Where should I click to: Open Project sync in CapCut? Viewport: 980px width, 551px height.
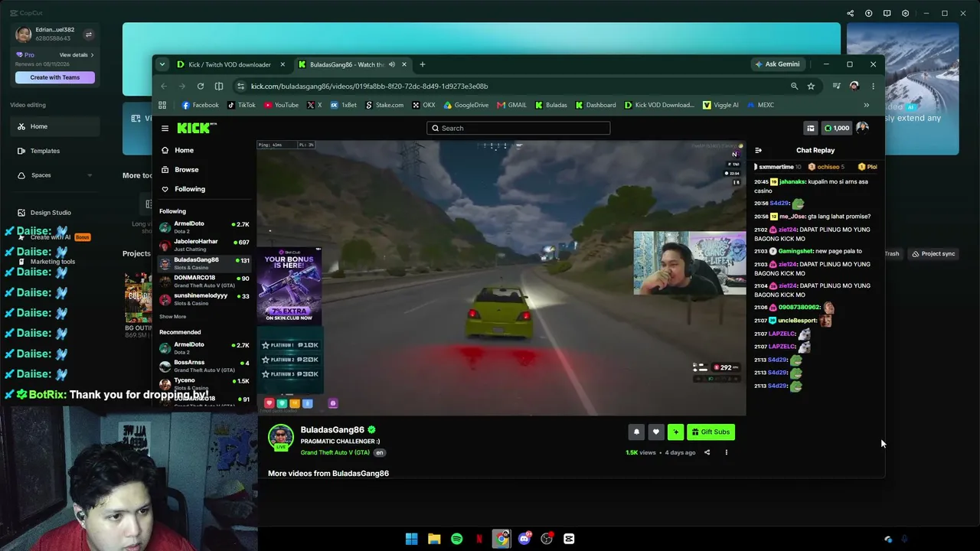point(933,254)
